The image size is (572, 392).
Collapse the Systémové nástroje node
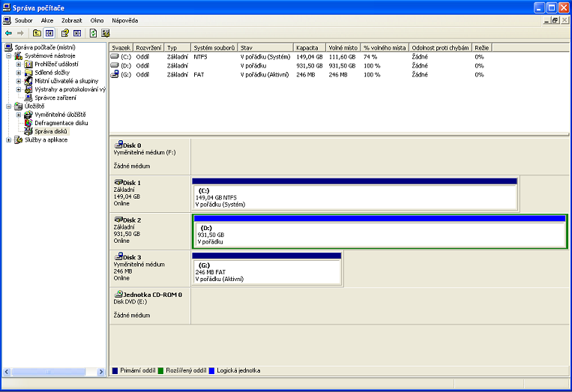[8, 56]
